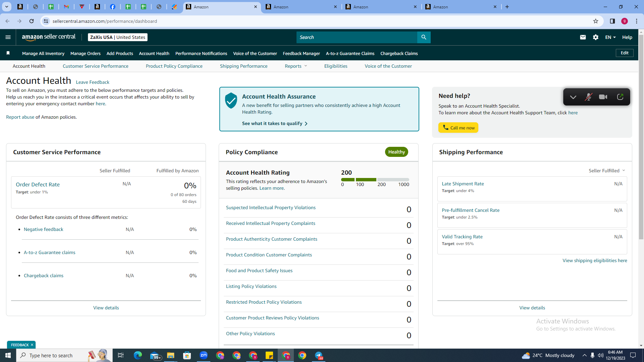Open Feedback Manager

(x=302, y=53)
